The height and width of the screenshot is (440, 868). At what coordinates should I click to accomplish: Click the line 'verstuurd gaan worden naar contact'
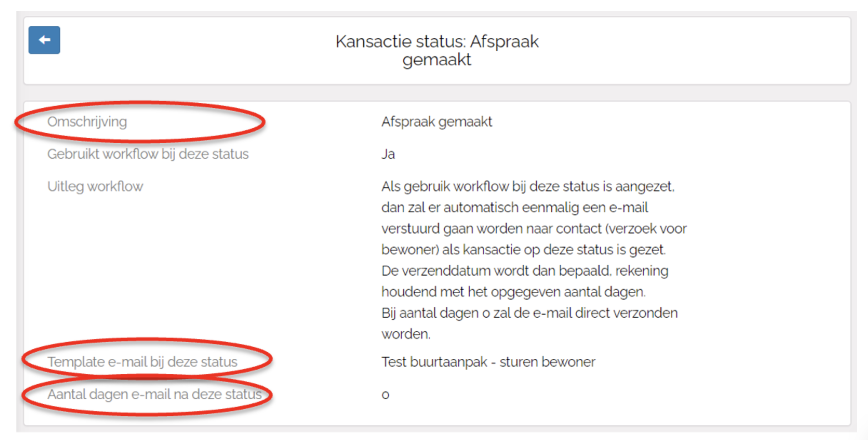[x=534, y=229]
